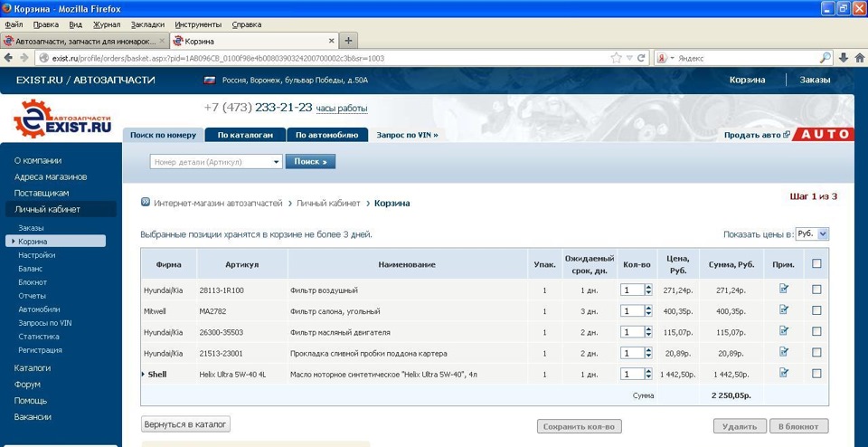Adjust quantity stepper for Фильтр масляный двигателя

[x=648, y=332]
